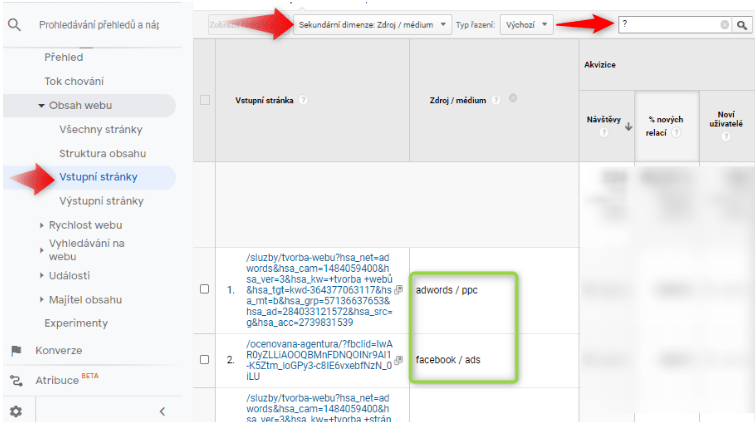Open the Experimenty report
Screen dimensions: 756x441
(76, 323)
